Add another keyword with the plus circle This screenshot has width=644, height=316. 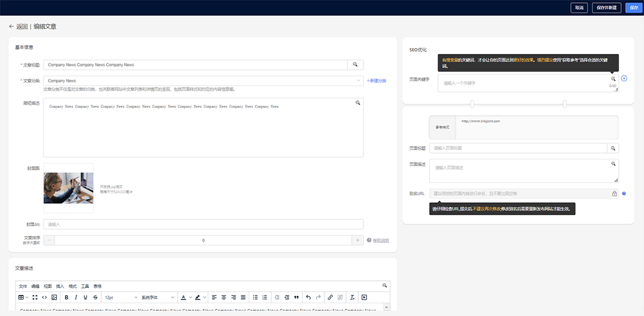click(x=624, y=78)
